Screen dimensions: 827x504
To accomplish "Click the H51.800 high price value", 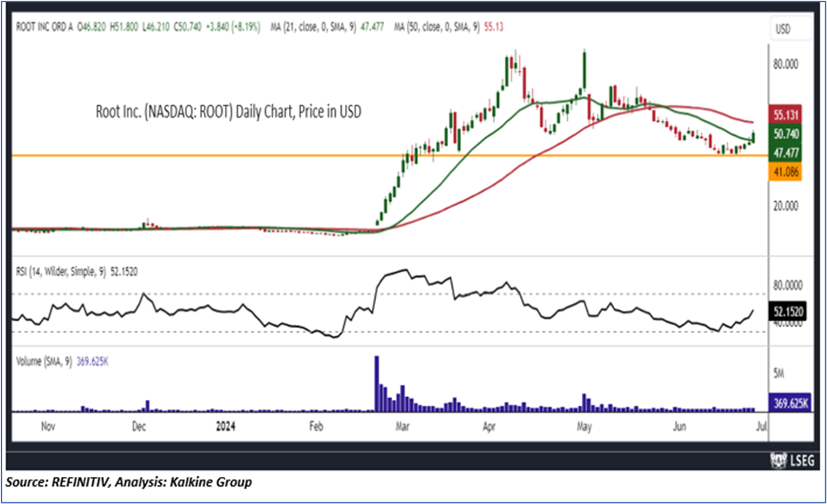I will (x=124, y=26).
